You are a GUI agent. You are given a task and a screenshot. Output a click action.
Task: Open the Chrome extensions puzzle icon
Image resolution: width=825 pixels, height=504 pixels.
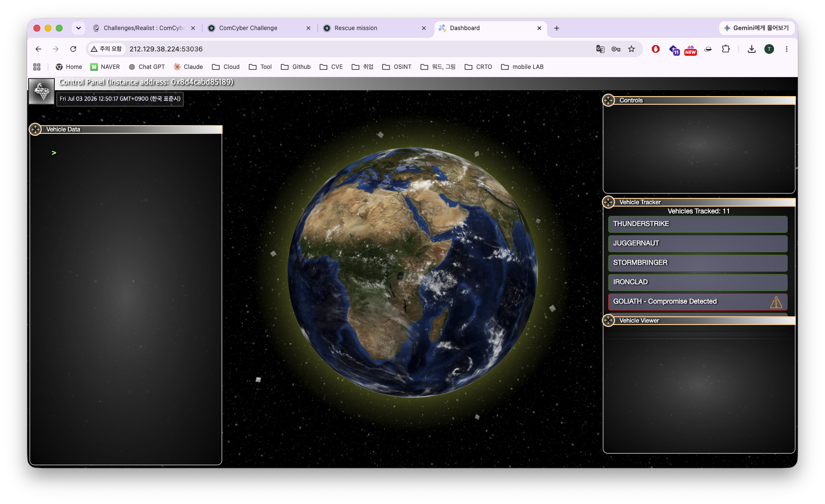726,49
